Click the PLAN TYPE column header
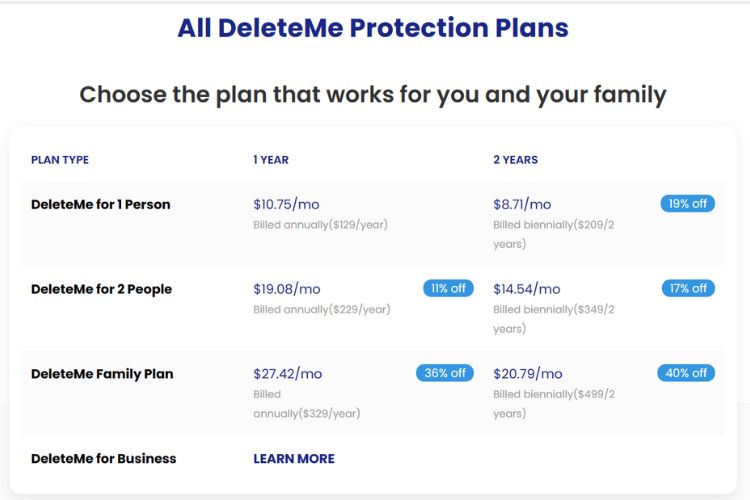The image size is (750, 500). coord(60,160)
